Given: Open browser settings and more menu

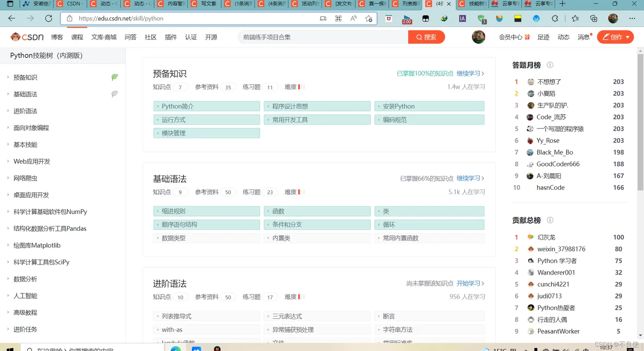Looking at the screenshot, I should (632, 18).
